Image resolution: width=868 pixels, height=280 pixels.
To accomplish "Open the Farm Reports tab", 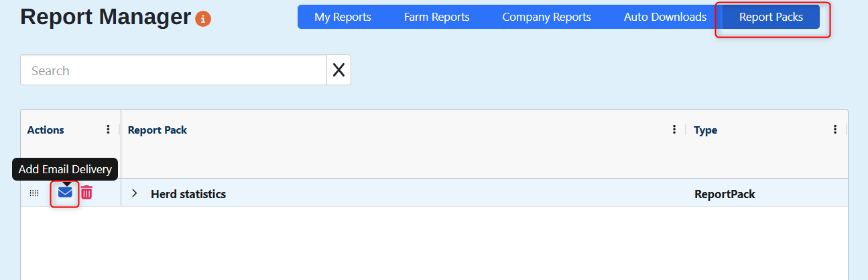I will pyautogui.click(x=436, y=17).
